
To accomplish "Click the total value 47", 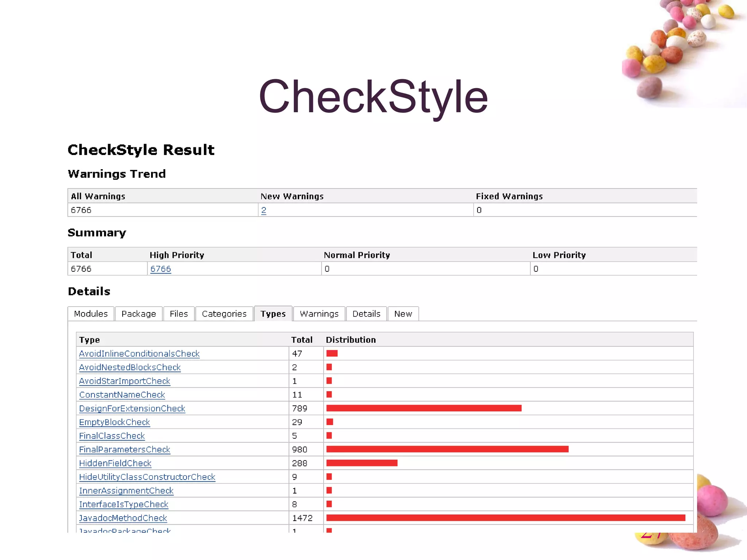I will click(297, 353).
